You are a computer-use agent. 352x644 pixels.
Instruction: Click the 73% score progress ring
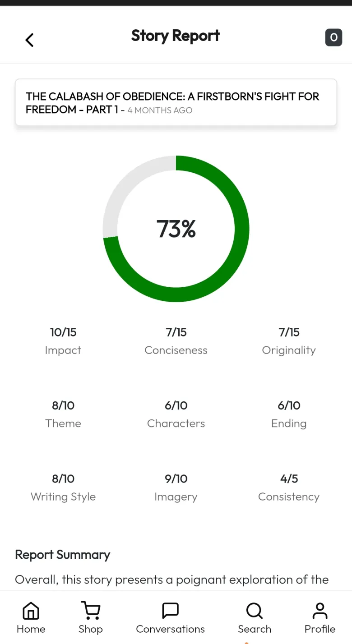176,229
